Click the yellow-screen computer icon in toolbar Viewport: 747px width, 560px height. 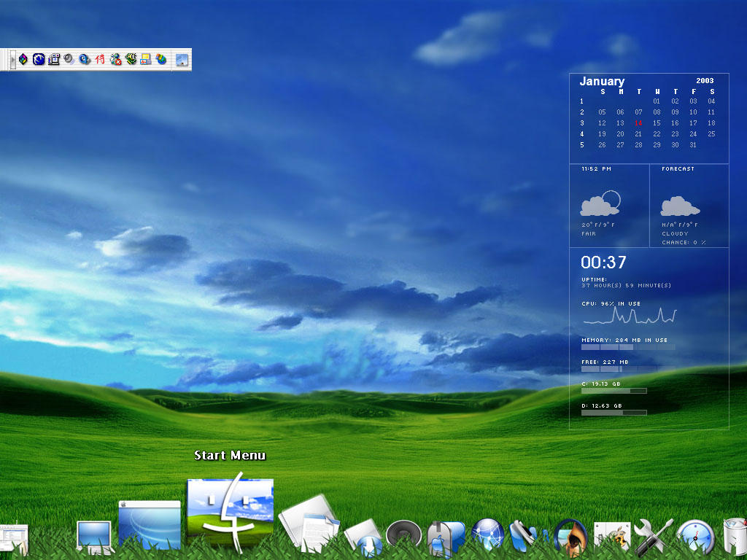pyautogui.click(x=146, y=59)
